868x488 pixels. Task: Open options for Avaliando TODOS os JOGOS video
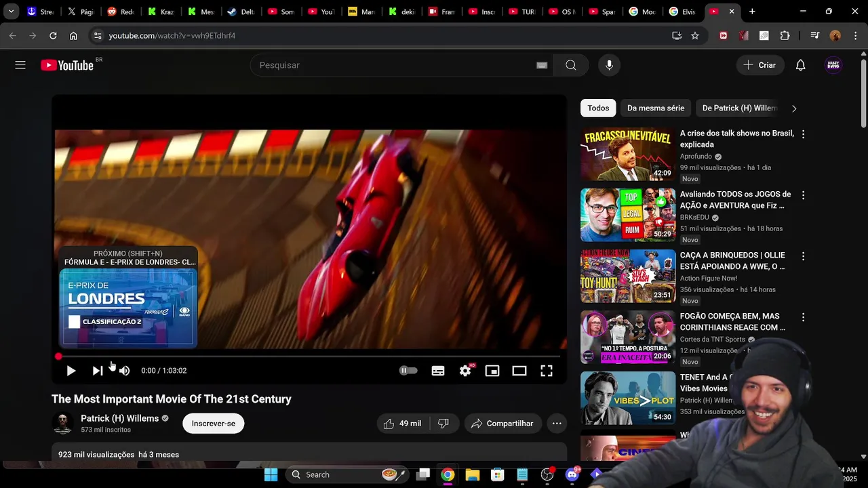(x=803, y=195)
